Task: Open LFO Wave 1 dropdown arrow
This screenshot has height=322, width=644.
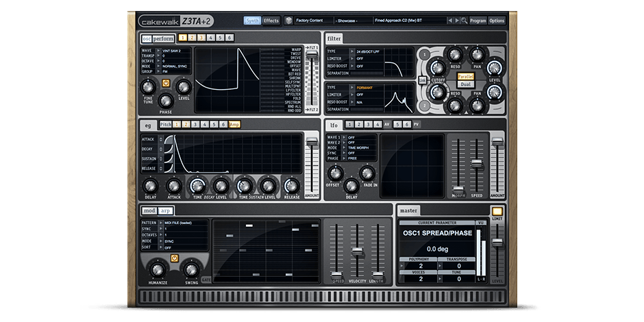Action: pos(343,137)
